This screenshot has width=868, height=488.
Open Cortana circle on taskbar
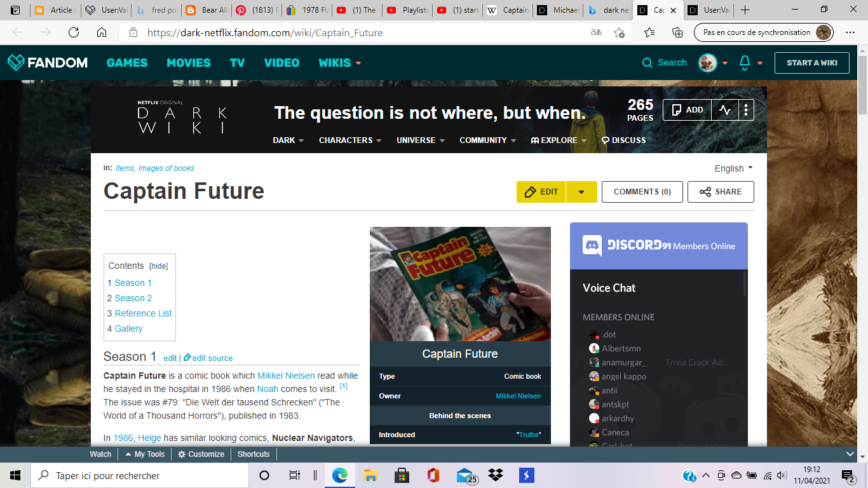264,475
